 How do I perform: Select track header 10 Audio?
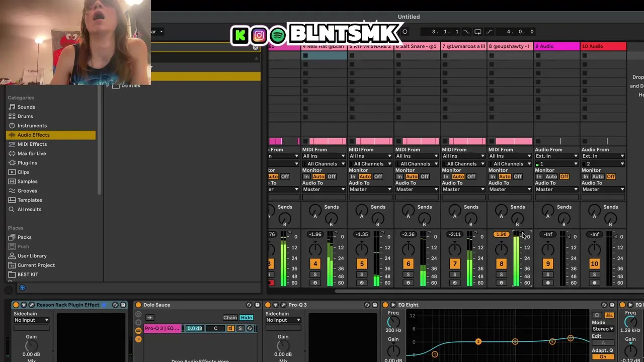click(x=603, y=46)
